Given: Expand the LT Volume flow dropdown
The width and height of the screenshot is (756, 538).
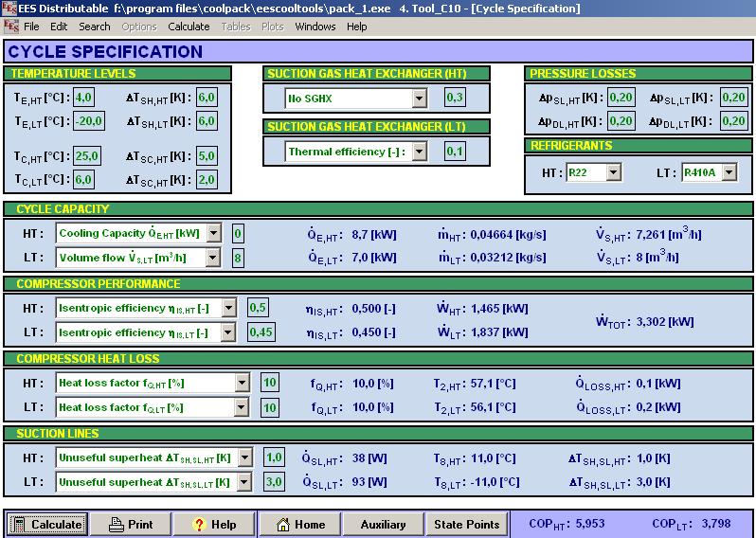Looking at the screenshot, I should pyautogui.click(x=212, y=258).
